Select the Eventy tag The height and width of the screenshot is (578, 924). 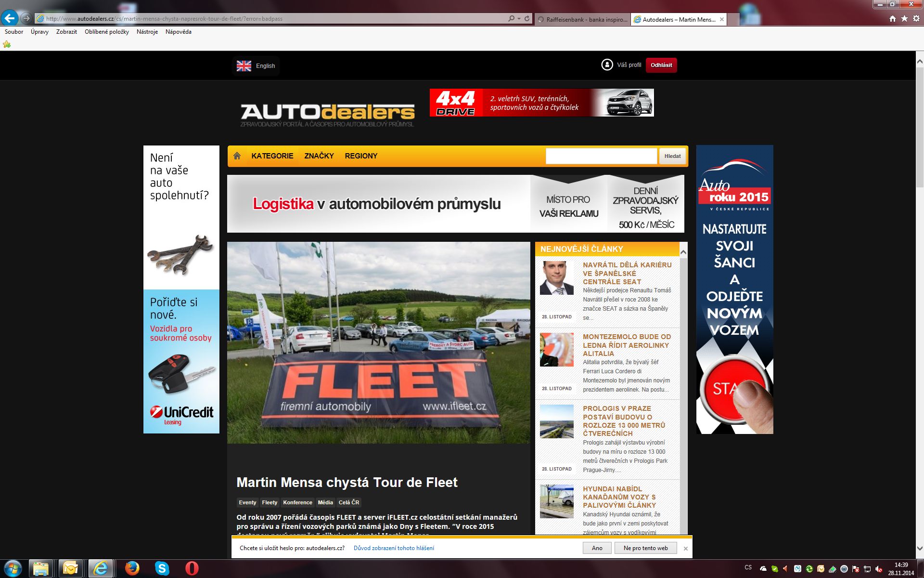[x=247, y=502]
